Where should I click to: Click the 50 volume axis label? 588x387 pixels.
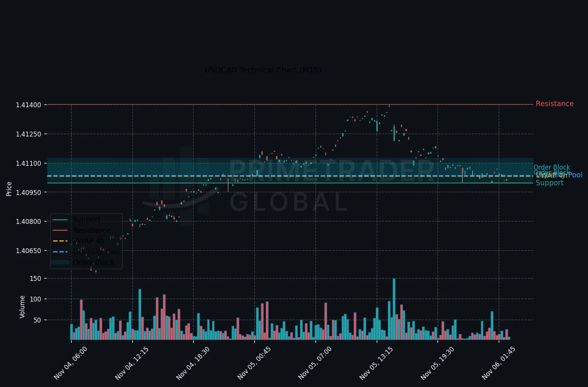(37, 320)
